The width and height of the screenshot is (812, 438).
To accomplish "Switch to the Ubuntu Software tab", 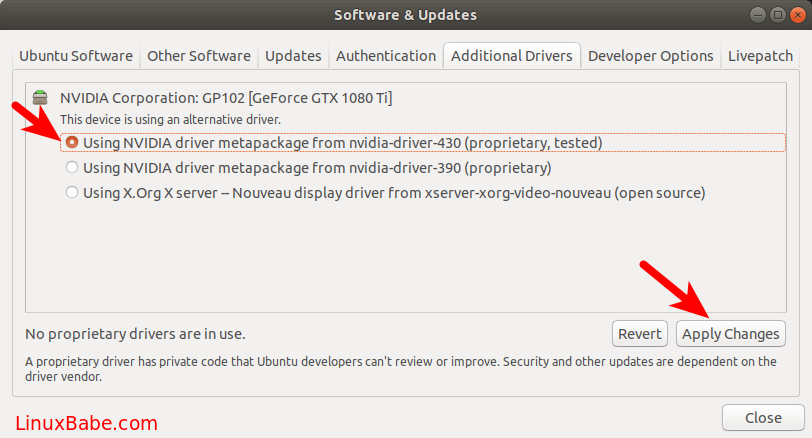I will point(77,56).
